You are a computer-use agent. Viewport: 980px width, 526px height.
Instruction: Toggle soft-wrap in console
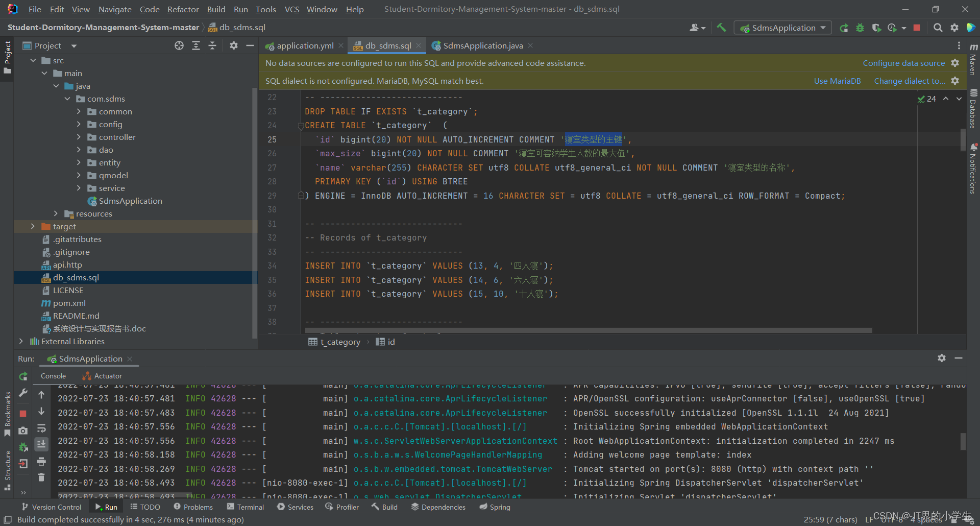pyautogui.click(x=41, y=428)
